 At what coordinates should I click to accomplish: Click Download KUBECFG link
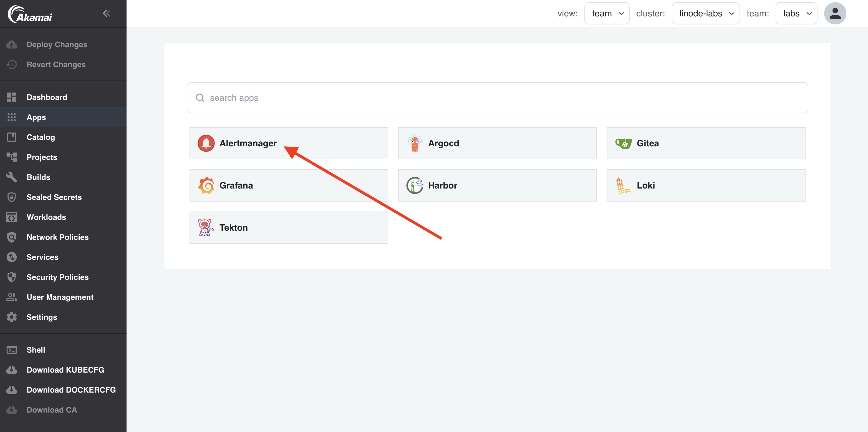click(63, 370)
